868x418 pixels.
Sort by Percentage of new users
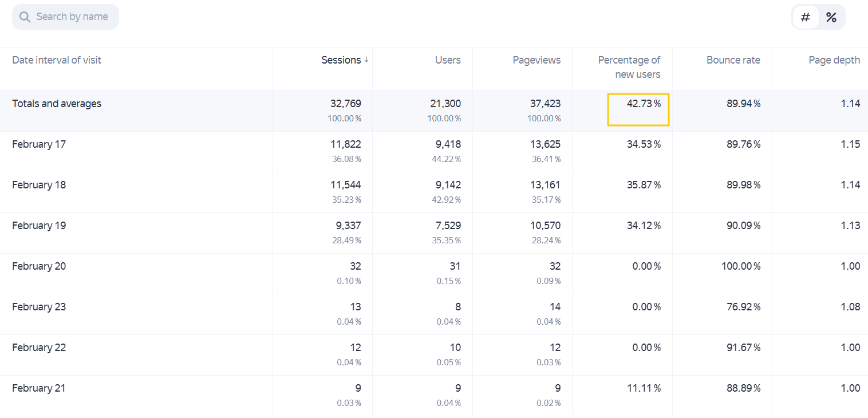pyautogui.click(x=629, y=67)
